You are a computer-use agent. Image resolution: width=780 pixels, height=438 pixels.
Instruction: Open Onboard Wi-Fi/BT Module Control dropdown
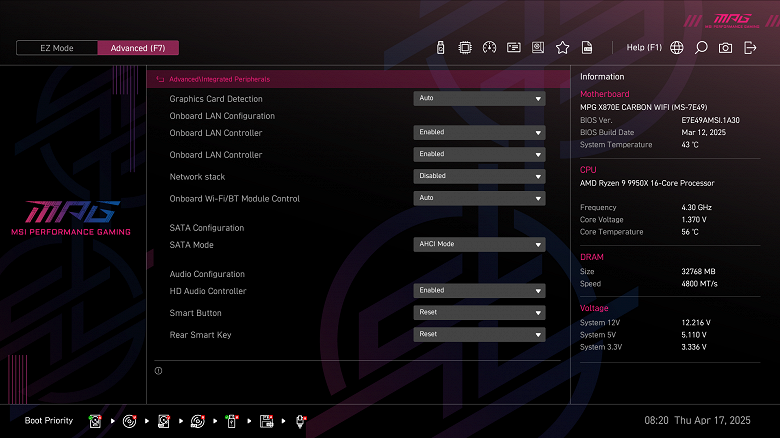coord(479,198)
